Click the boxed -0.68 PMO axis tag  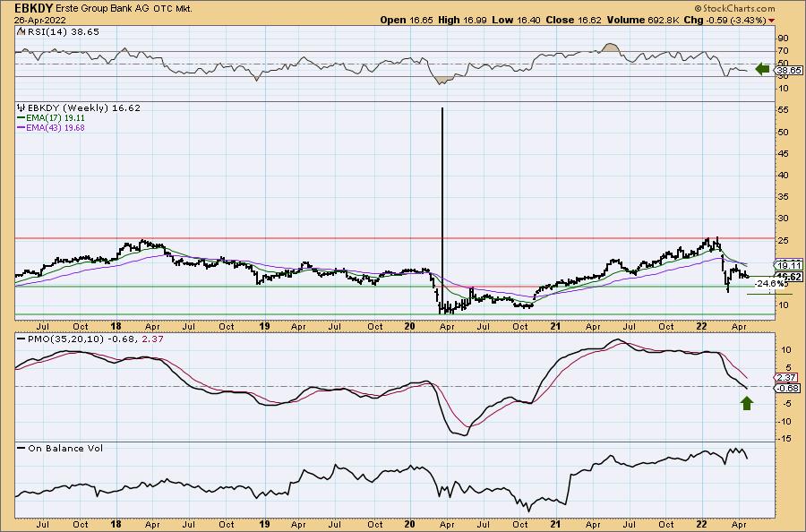(x=788, y=388)
